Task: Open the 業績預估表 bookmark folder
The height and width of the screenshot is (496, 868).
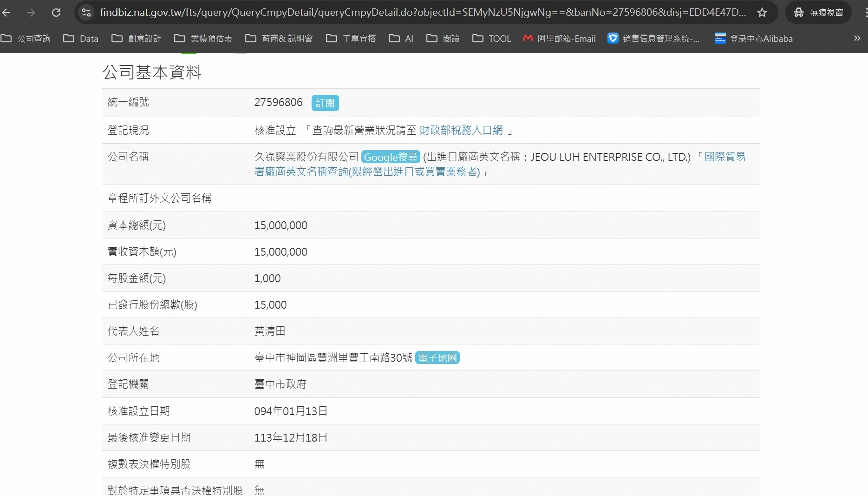Action: 203,39
